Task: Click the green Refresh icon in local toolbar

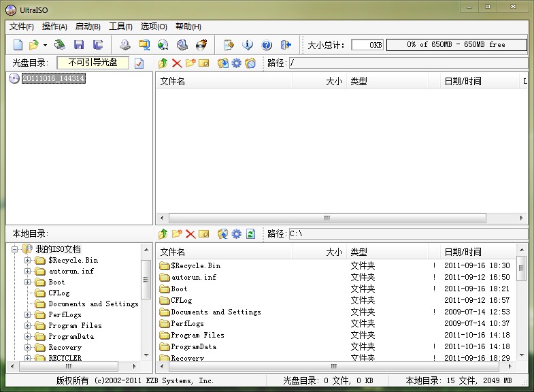Action: [x=250, y=234]
